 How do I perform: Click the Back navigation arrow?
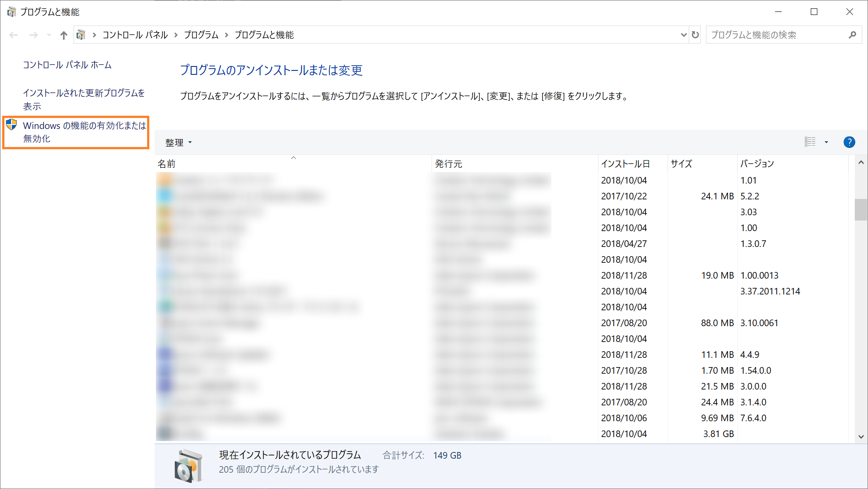coord(14,35)
